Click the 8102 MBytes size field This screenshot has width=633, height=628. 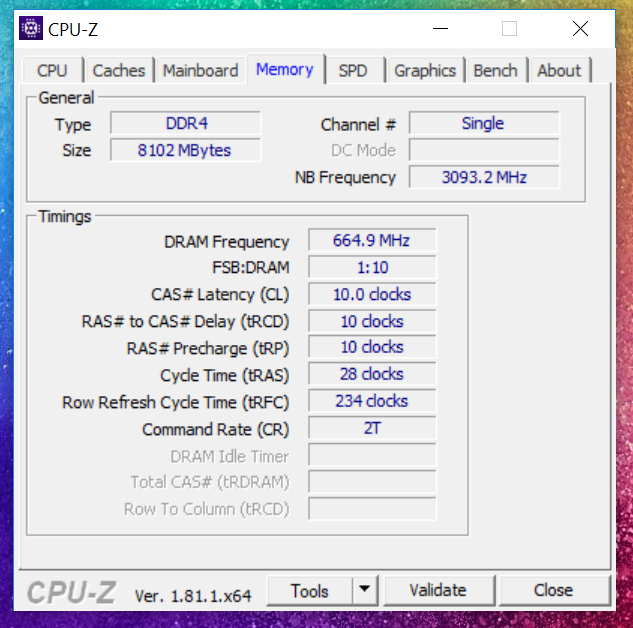186,150
